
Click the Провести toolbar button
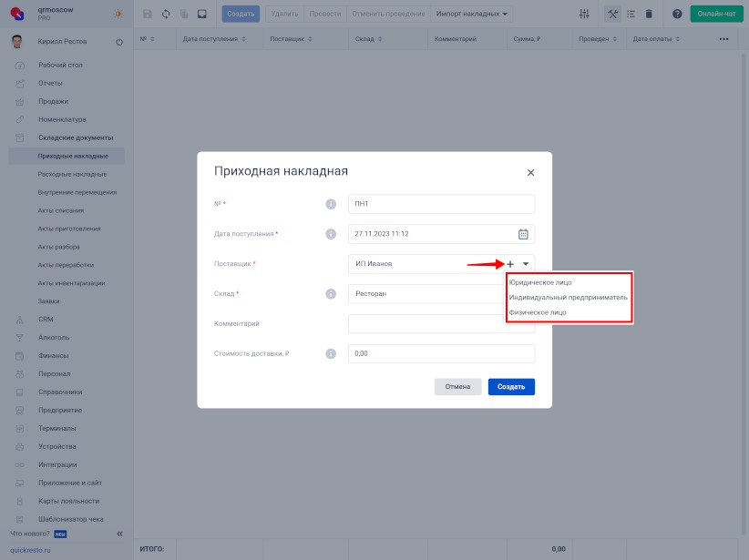tap(324, 14)
